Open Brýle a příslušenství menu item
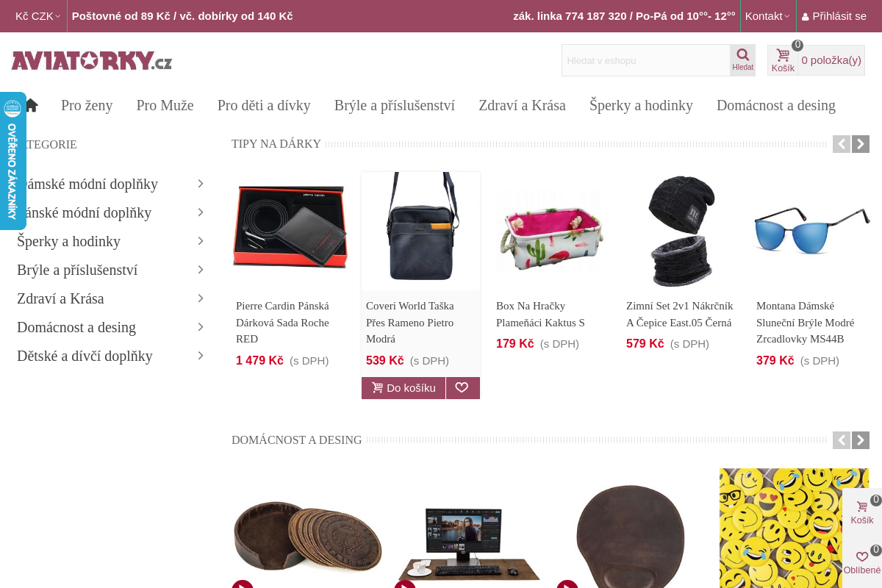Screen dimensions: 882x588 [x=395, y=105]
